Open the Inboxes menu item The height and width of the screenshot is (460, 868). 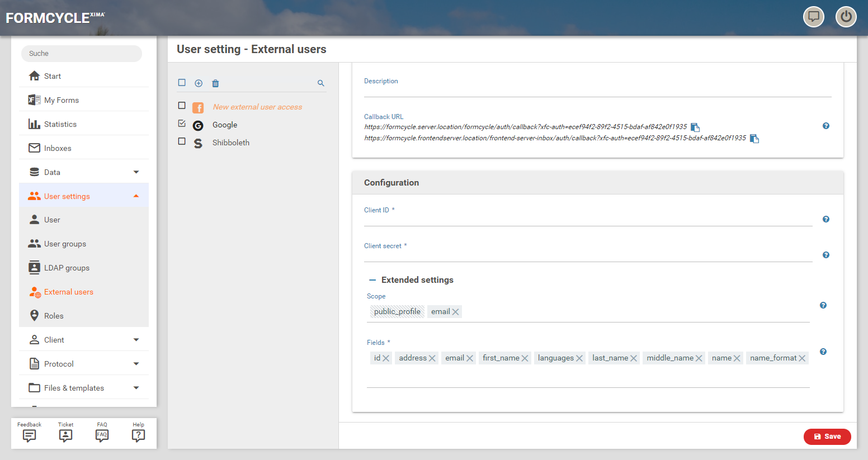[58, 148]
